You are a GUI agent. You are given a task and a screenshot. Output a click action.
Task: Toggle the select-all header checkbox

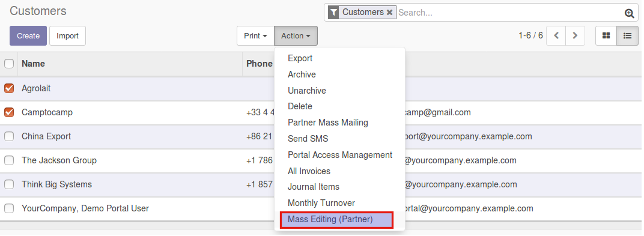(8, 64)
